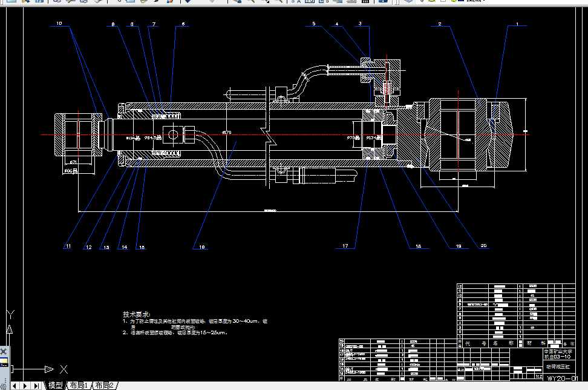Screen dimensions: 588x390
Task: Select part callout number 6
Action: click(183, 24)
